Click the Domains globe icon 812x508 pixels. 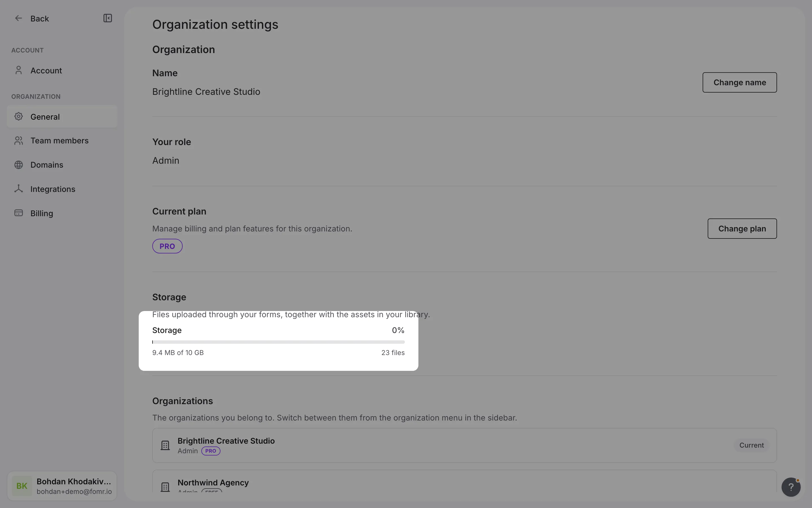(x=18, y=165)
